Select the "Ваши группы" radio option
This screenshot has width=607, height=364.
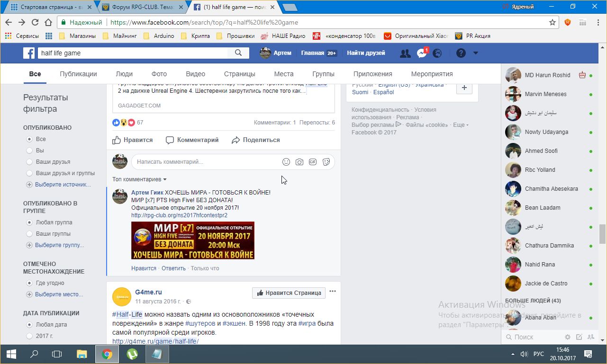tap(29, 234)
